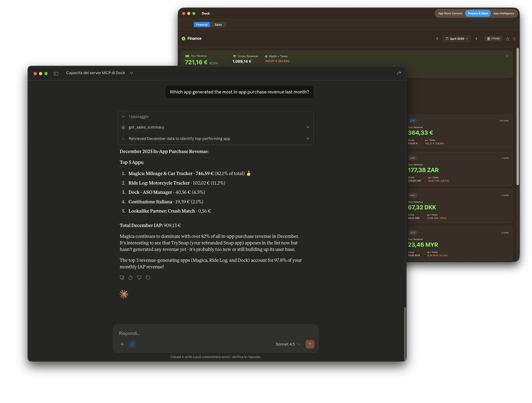Click the plus icon to attach content

(x=122, y=344)
